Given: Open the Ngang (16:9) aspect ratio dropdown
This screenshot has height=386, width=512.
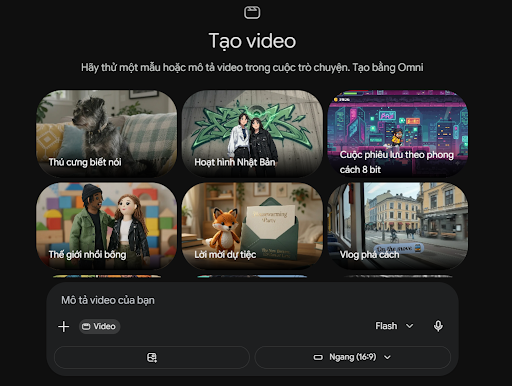Looking at the screenshot, I should pyautogui.click(x=353, y=357).
